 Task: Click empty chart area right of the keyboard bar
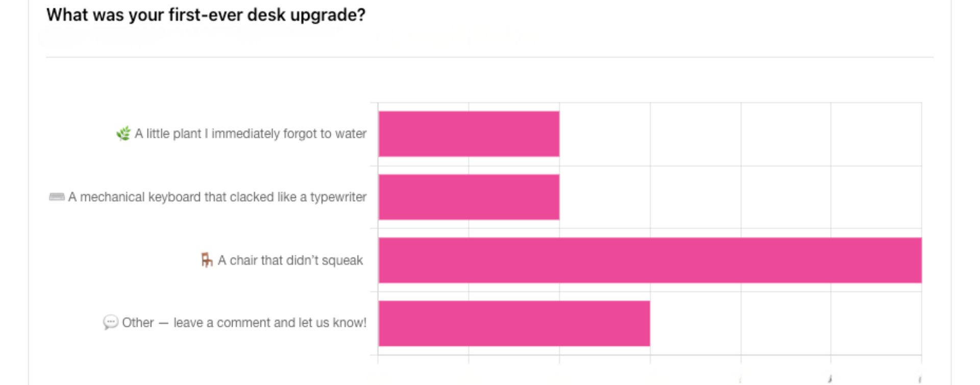coord(740,197)
